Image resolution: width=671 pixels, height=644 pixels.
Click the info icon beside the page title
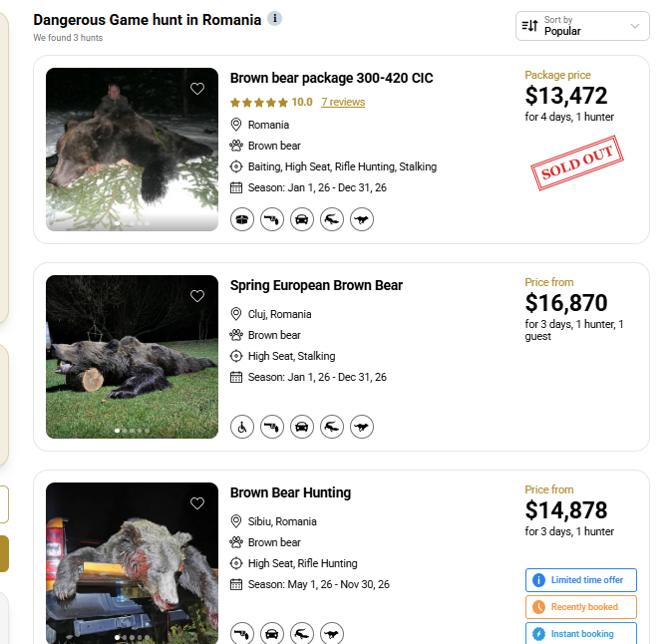[x=275, y=19]
